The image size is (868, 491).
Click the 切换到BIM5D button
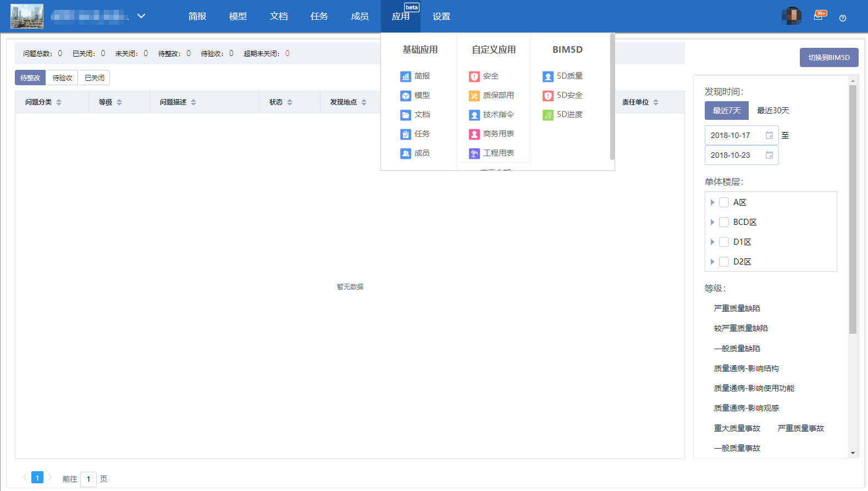[x=828, y=57]
